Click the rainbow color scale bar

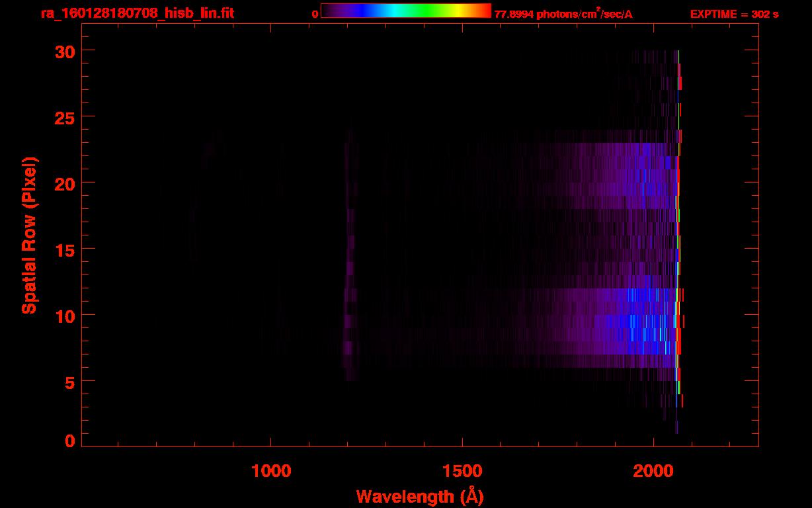click(x=406, y=11)
